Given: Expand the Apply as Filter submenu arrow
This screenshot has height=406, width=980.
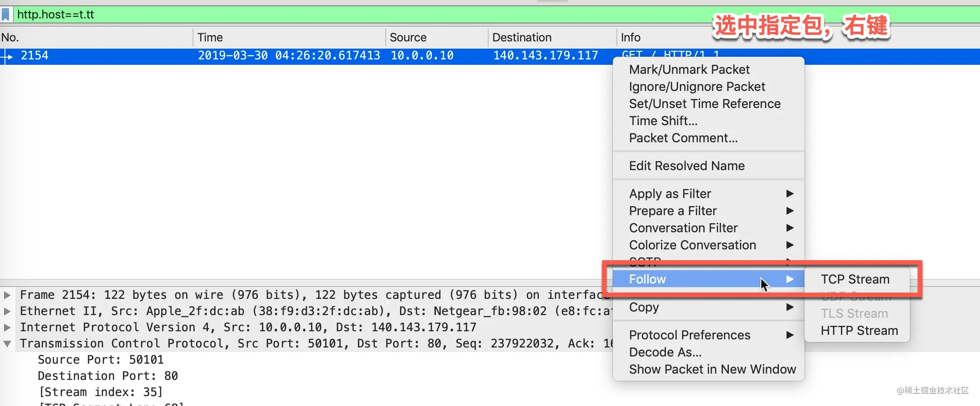Looking at the screenshot, I should pos(790,194).
